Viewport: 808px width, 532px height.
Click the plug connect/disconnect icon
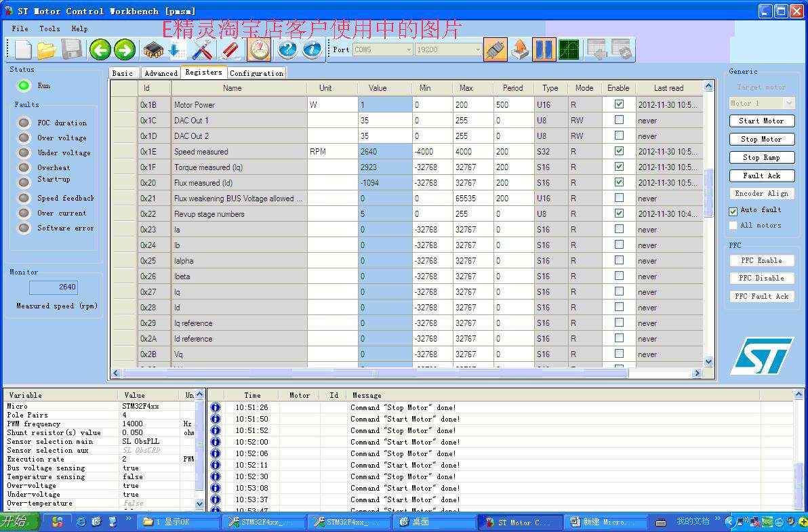496,49
